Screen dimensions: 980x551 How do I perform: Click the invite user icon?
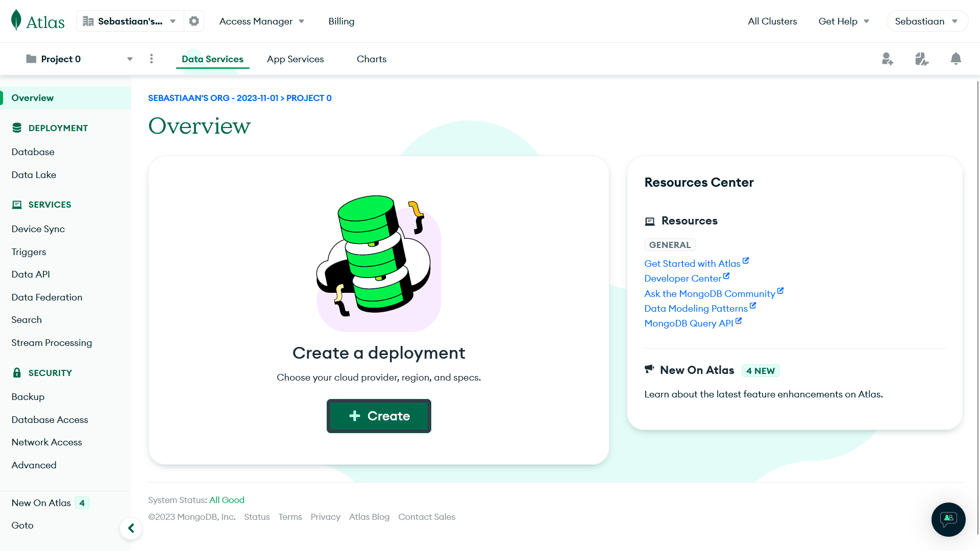pos(887,59)
